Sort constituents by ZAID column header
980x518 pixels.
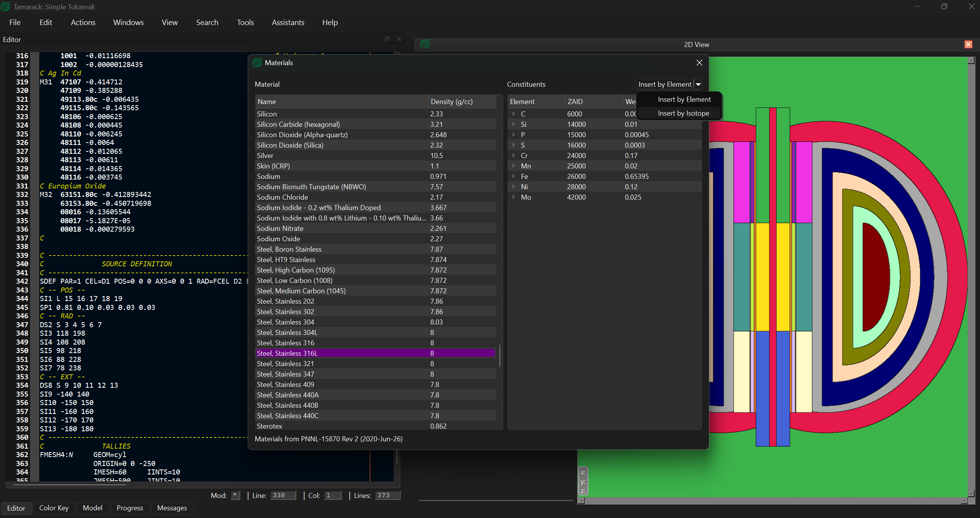[x=593, y=102]
